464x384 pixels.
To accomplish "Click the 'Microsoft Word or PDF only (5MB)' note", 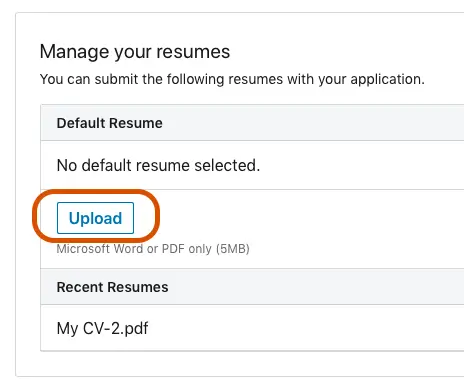I will 153,249.
